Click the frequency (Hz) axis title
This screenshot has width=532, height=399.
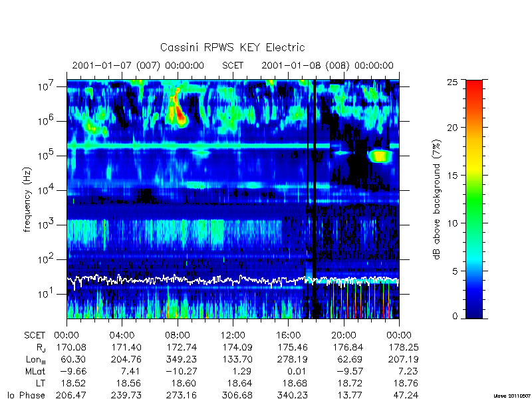coord(27,199)
